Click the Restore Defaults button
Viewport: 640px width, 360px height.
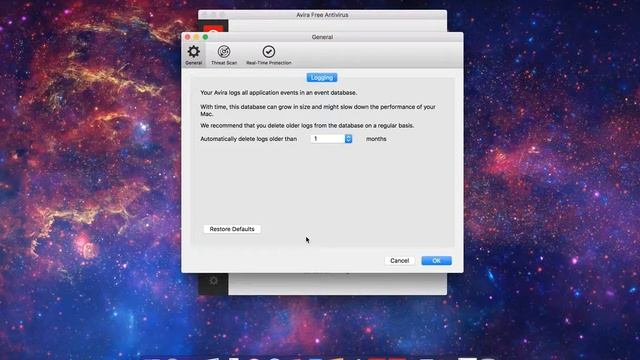point(232,229)
